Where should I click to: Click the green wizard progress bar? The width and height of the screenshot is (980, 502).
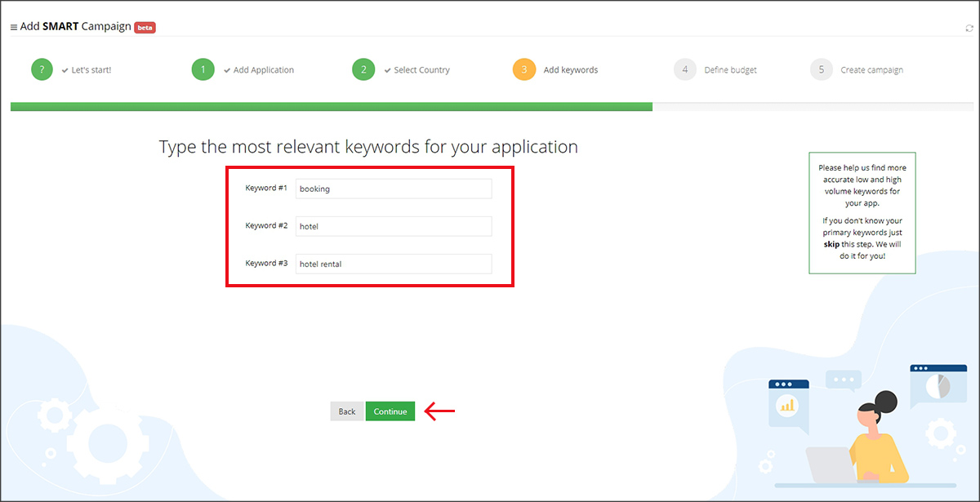tap(332, 106)
